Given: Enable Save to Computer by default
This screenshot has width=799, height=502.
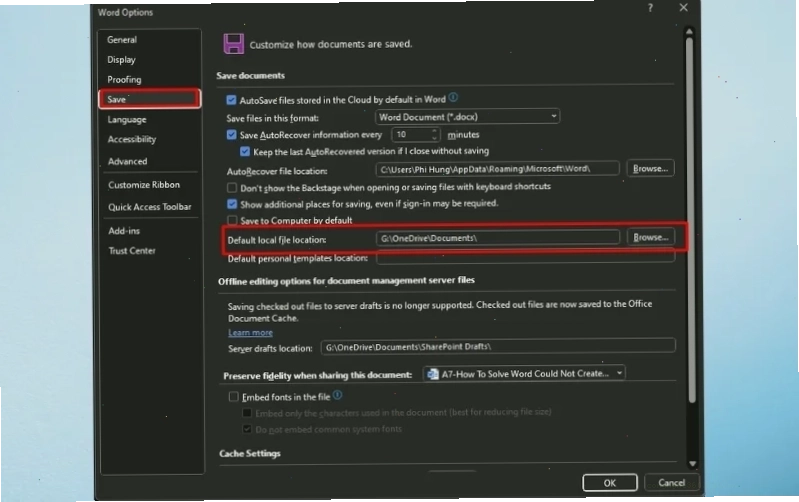Looking at the screenshot, I should (232, 220).
